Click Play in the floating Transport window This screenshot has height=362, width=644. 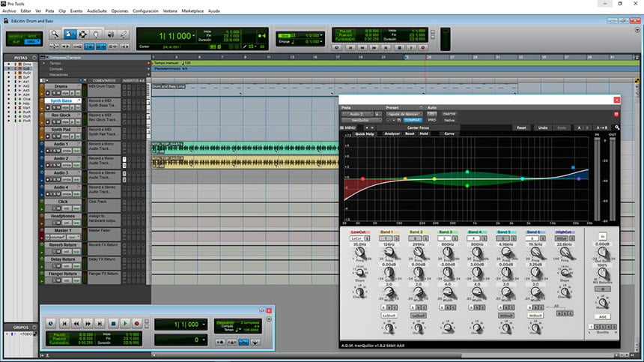(125, 324)
